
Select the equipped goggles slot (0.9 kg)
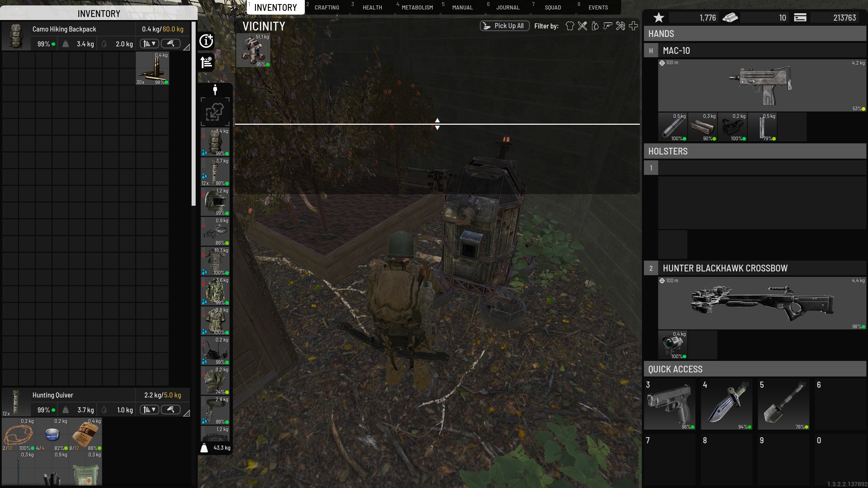pyautogui.click(x=215, y=231)
